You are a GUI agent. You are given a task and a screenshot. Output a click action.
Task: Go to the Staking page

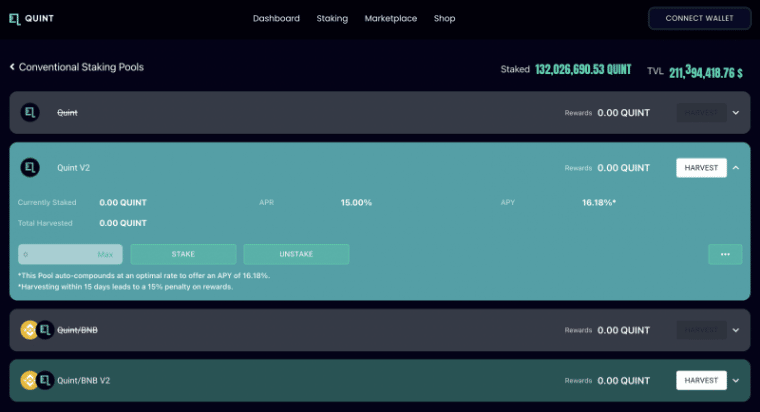click(332, 18)
